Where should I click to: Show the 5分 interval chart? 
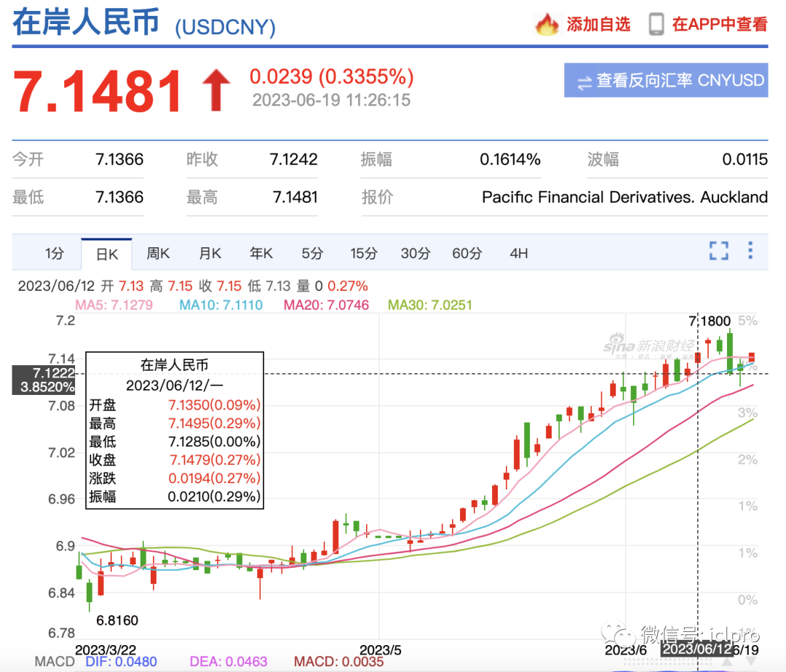312,254
